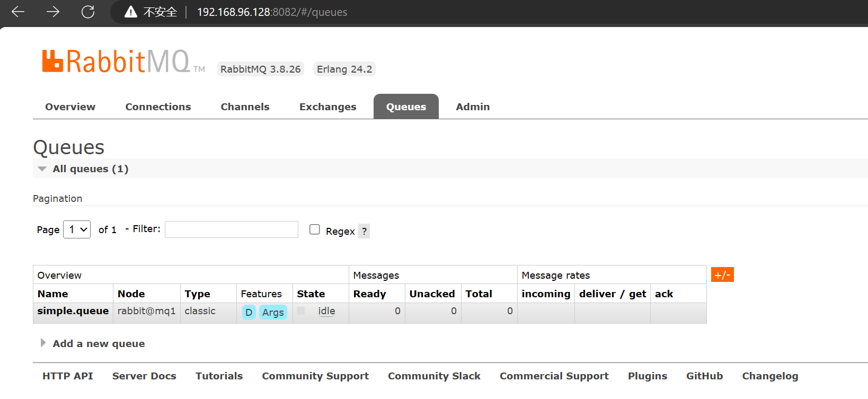Sort by the incoming column header
The image size is (868, 399).
(546, 294)
